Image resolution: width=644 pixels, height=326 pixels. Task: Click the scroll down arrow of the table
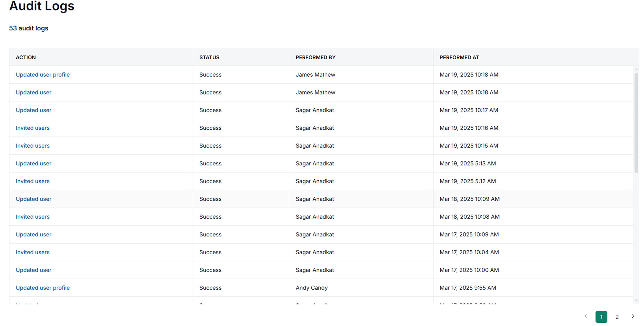pos(636,300)
